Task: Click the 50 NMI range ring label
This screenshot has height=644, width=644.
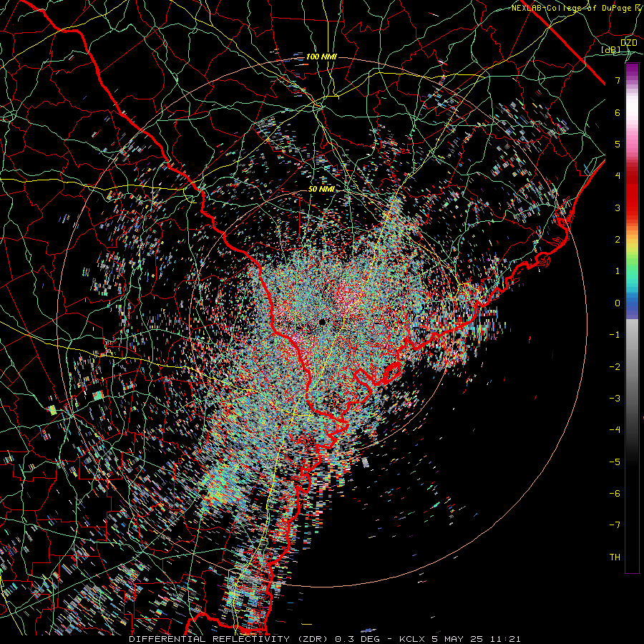Action: click(x=321, y=189)
